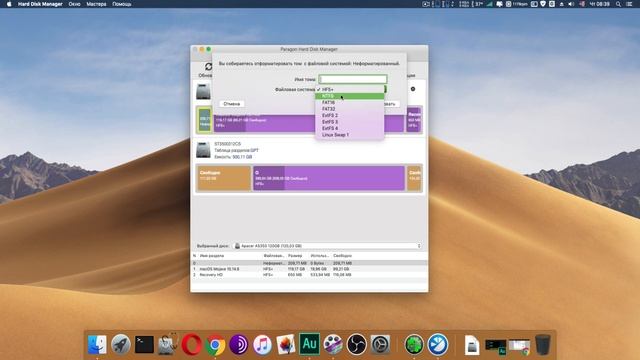
Task: Open Terminal from the Dock
Action: tap(144, 344)
